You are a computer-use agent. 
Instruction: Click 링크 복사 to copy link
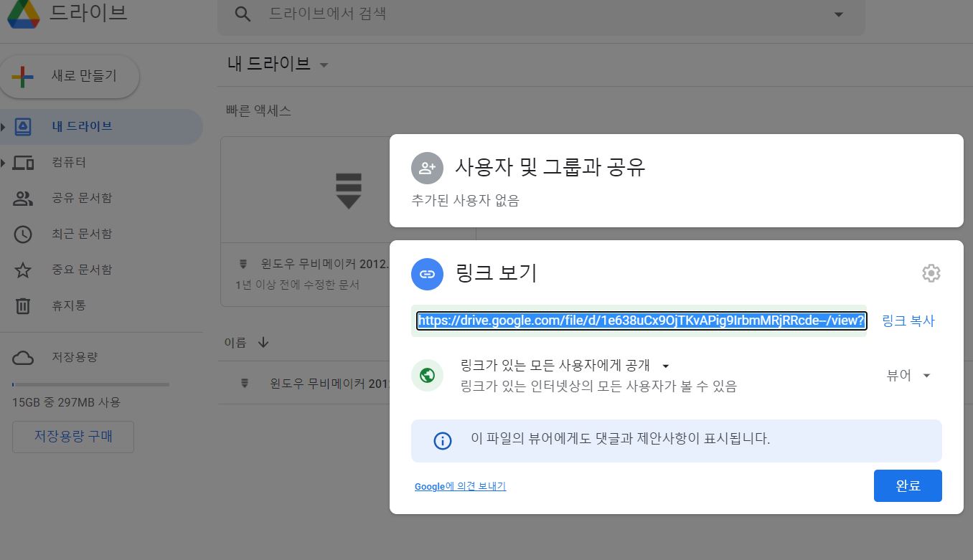(x=908, y=321)
